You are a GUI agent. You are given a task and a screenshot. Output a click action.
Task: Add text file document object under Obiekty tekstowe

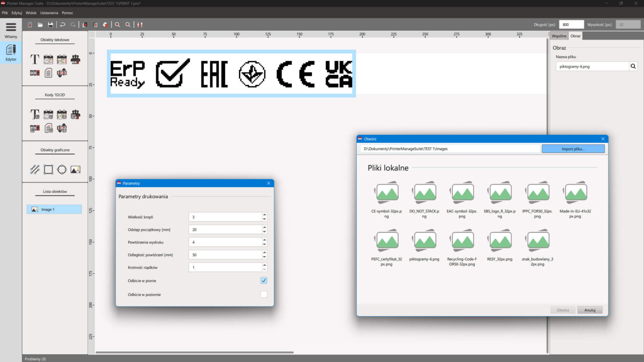(48, 73)
